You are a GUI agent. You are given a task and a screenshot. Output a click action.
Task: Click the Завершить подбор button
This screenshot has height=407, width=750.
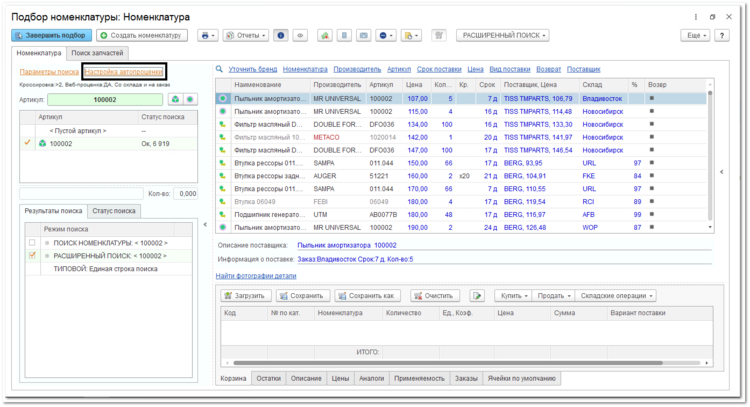(x=51, y=35)
